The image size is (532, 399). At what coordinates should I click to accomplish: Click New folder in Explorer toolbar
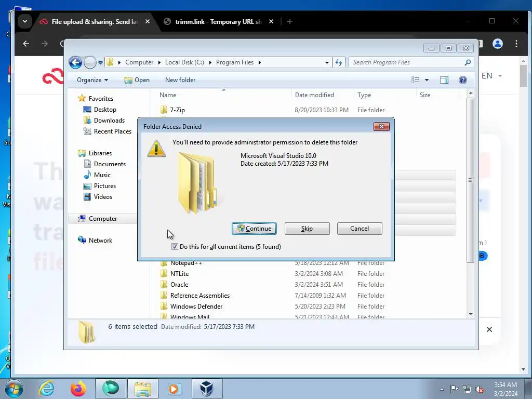pyautogui.click(x=180, y=80)
